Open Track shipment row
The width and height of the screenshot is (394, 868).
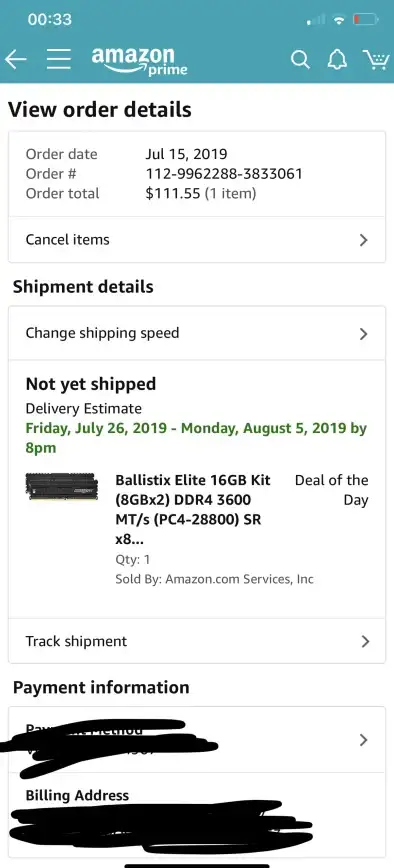tap(197, 641)
